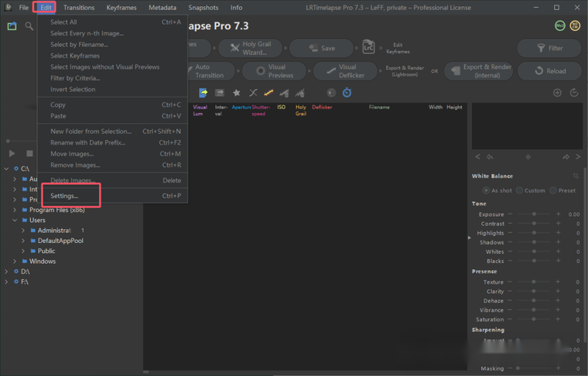Screen dimensions: 588x376
Task: Click the crossed-arrows shuffle icon in toolbar
Action: (253, 94)
